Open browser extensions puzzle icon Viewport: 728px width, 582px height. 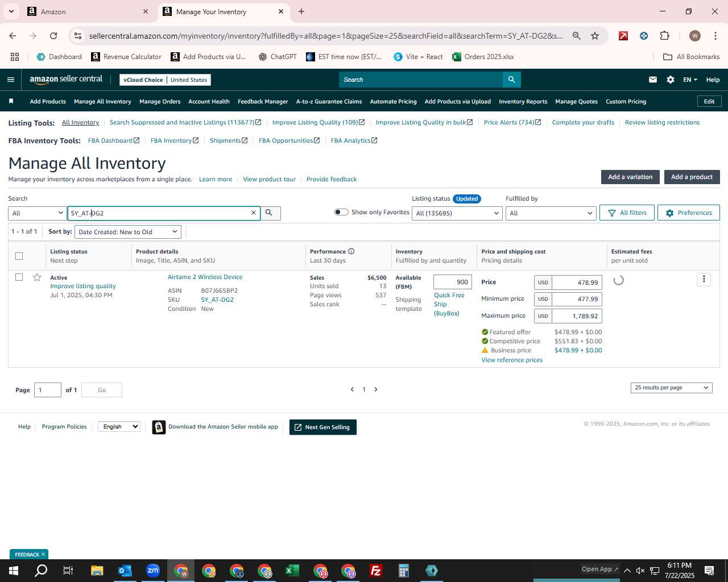tap(664, 36)
